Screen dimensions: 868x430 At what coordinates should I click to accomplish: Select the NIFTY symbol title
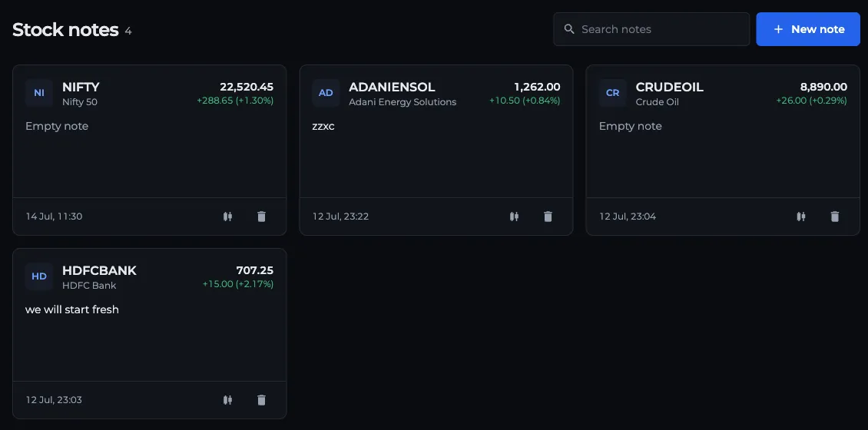pos(81,87)
